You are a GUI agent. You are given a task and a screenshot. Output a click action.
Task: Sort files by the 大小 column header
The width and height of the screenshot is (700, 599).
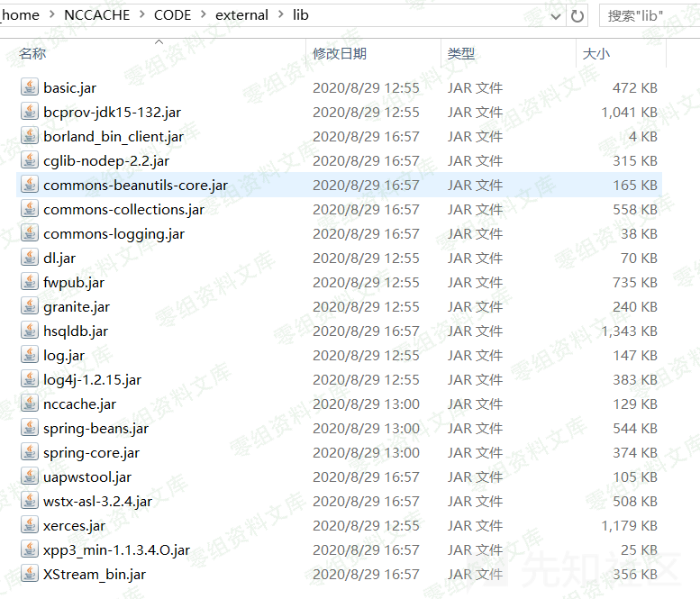tap(596, 54)
